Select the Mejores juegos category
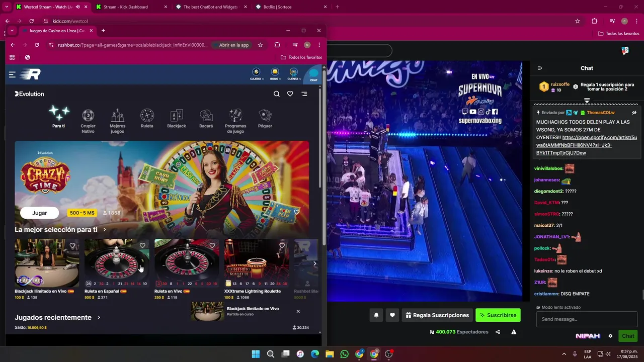This screenshot has height=362, width=644. pyautogui.click(x=117, y=121)
